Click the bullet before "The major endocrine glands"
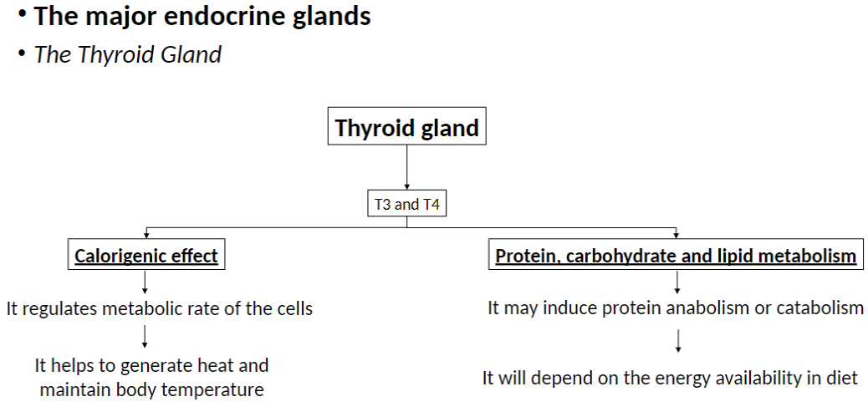868x412 pixels. click(x=22, y=13)
